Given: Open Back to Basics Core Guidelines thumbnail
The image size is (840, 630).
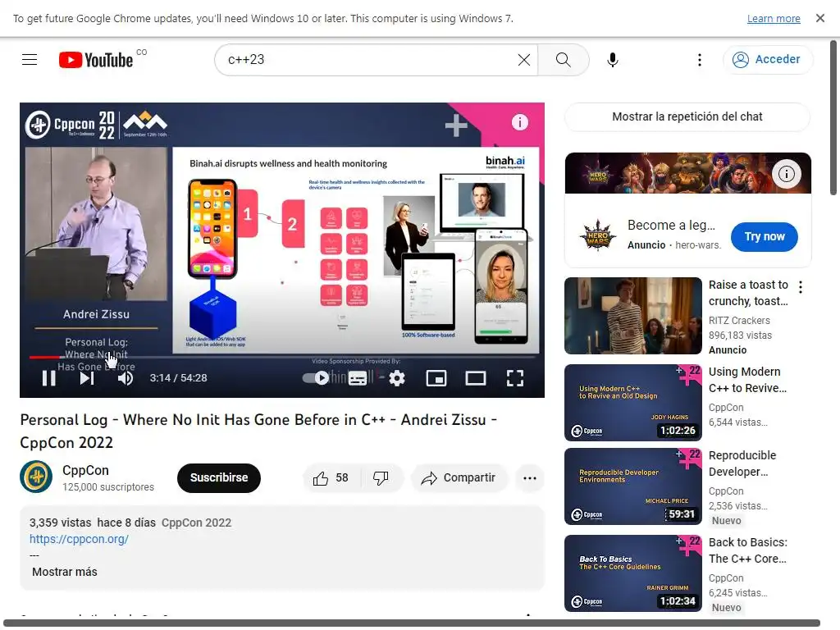Looking at the screenshot, I should coord(633,573).
